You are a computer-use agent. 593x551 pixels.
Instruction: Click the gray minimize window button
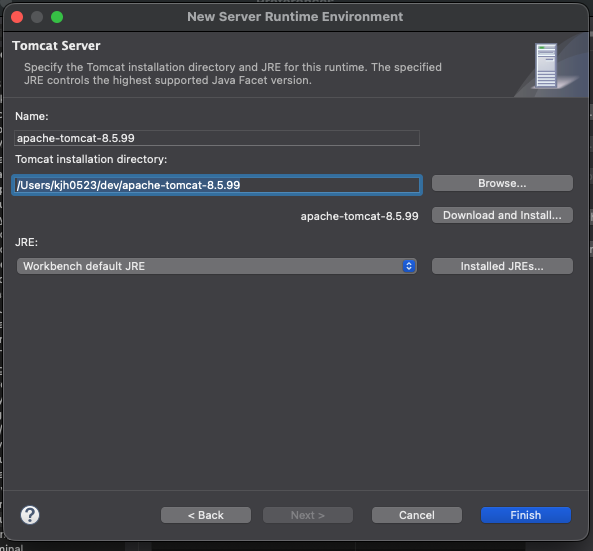37,17
